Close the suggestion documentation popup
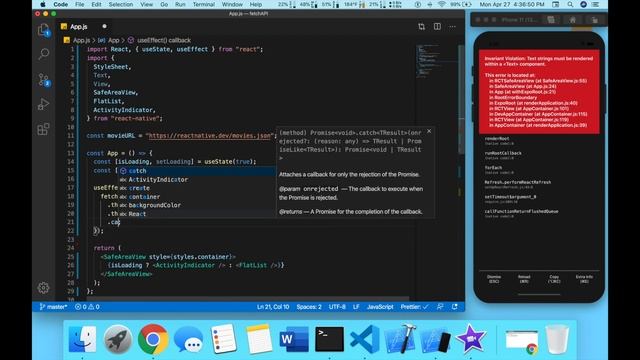This screenshot has width=640, height=360. coord(429,131)
